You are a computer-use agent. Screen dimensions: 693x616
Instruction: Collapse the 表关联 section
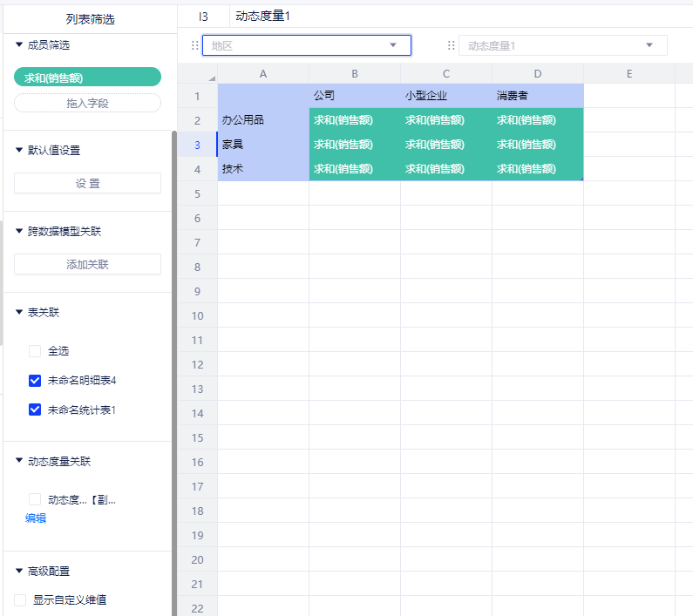tap(19, 312)
